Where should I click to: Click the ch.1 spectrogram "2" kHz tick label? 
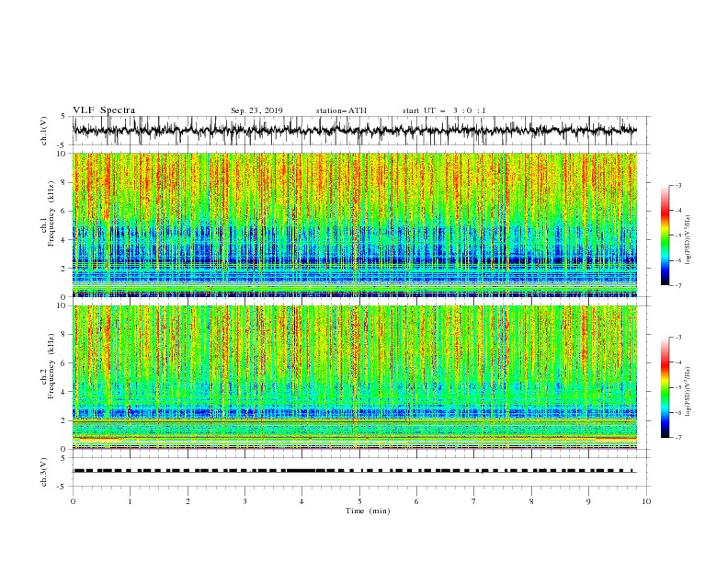pos(63,269)
